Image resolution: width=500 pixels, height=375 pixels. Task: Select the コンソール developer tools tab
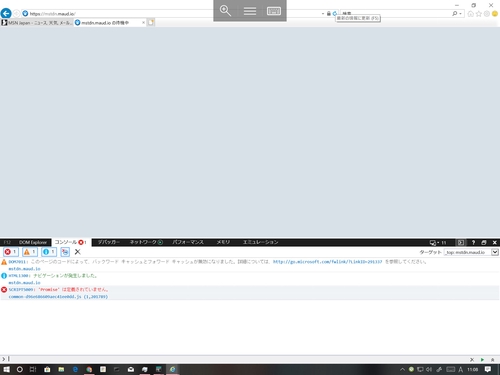pos(70,242)
